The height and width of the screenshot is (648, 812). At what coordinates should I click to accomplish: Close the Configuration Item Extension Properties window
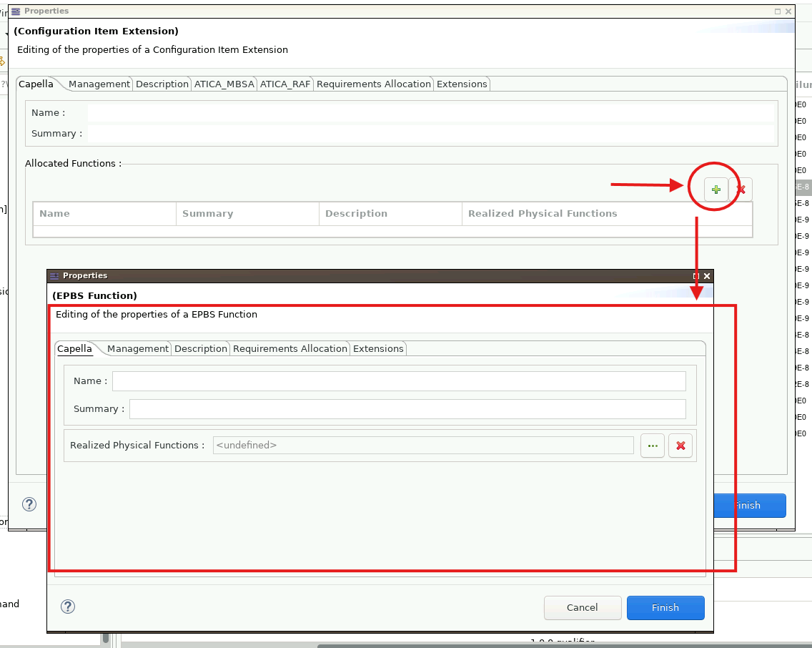pos(788,11)
